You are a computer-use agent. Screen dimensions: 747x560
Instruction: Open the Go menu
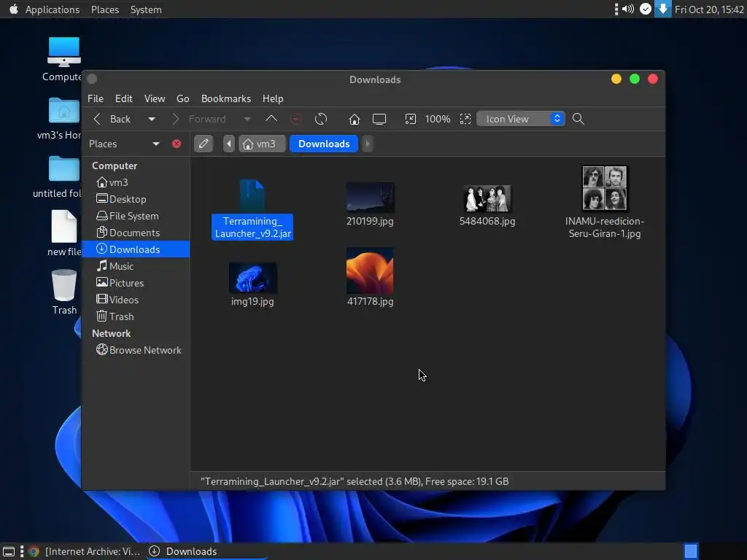(183, 98)
